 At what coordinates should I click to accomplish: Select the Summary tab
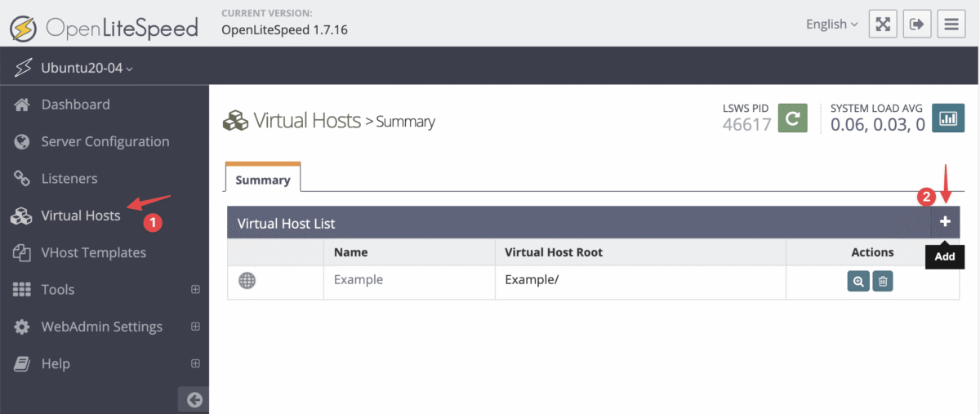(x=263, y=180)
